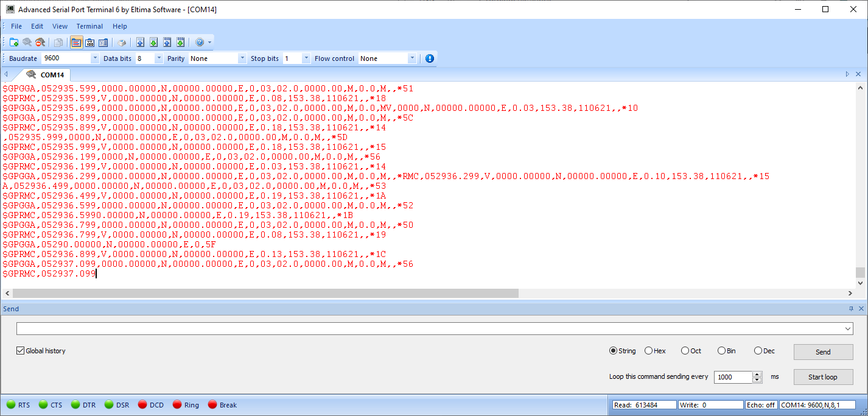The image size is (868, 416).
Task: Expand the send command history dropdown
Action: click(x=849, y=329)
